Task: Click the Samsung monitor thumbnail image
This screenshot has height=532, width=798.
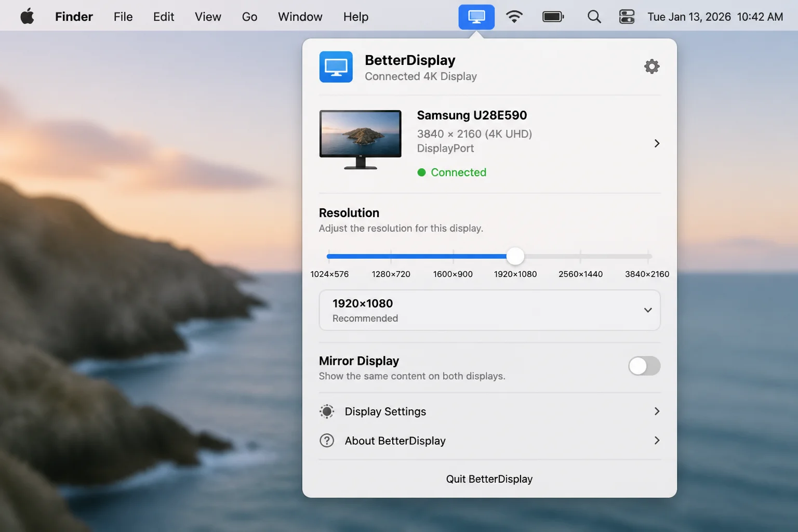Action: click(361, 139)
